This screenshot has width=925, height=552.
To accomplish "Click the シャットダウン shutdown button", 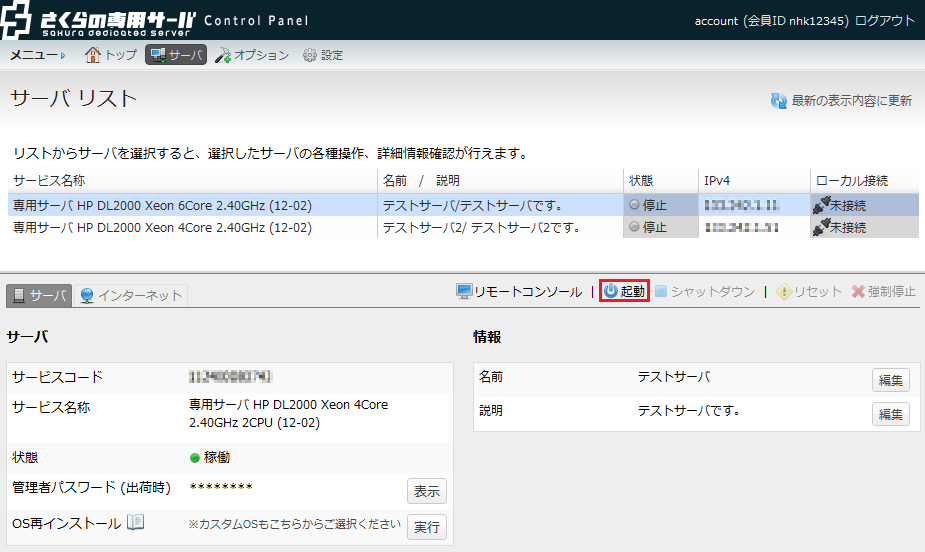I will [x=705, y=292].
